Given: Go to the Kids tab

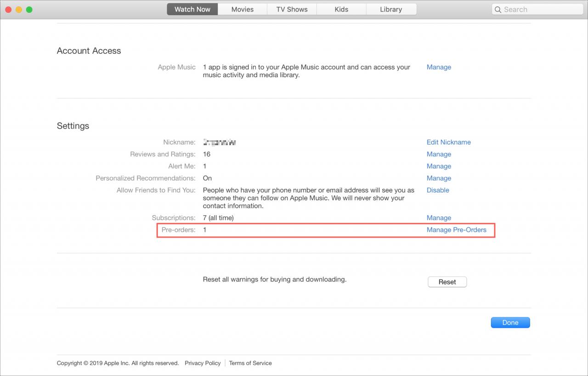Looking at the screenshot, I should tap(341, 9).
